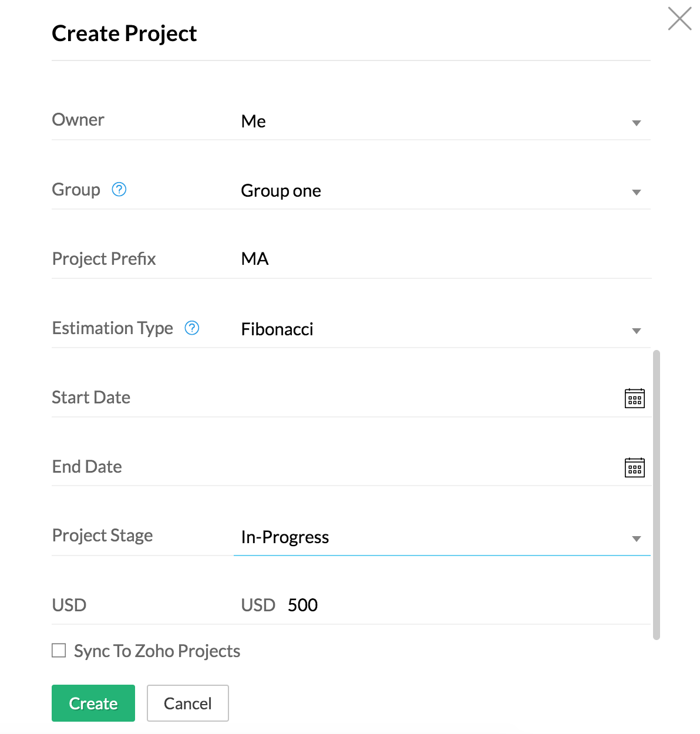View the Estimation Type help tooltip
700x734 pixels.
[x=191, y=328]
